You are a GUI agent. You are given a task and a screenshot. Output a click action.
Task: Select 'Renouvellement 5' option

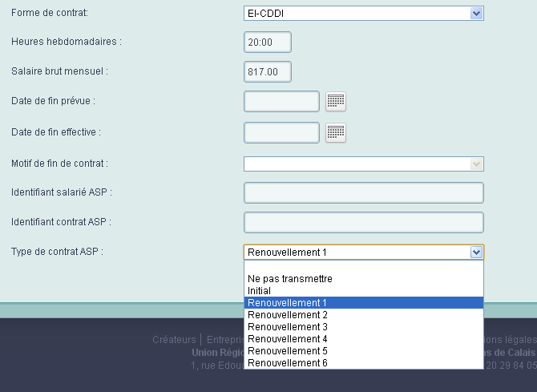click(x=364, y=350)
